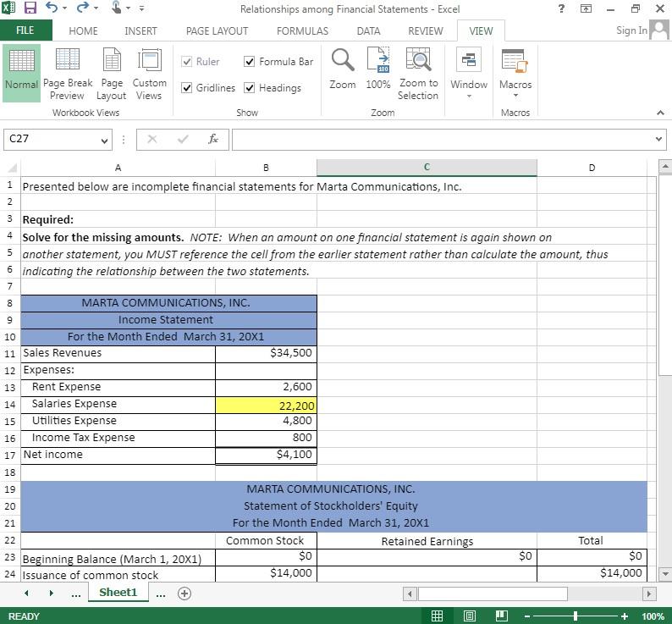Uncheck the Gridlines checkbox
This screenshot has width=672, height=624.
click(187, 88)
